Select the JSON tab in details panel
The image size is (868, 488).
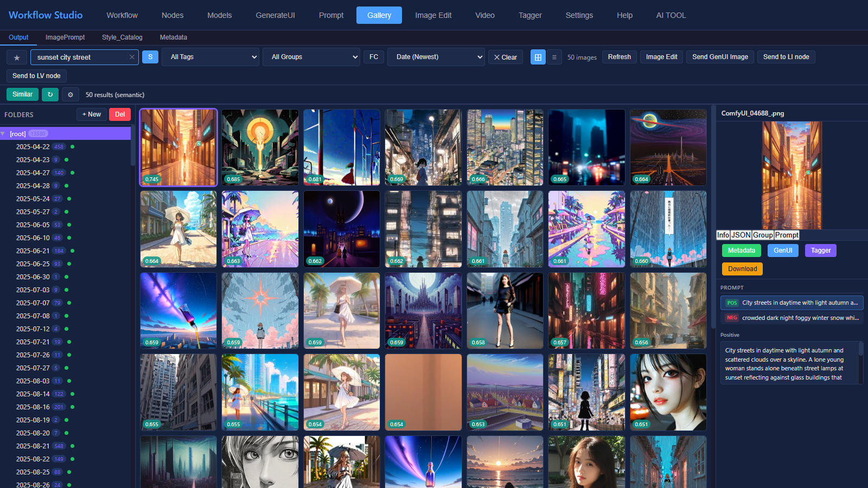(x=741, y=235)
